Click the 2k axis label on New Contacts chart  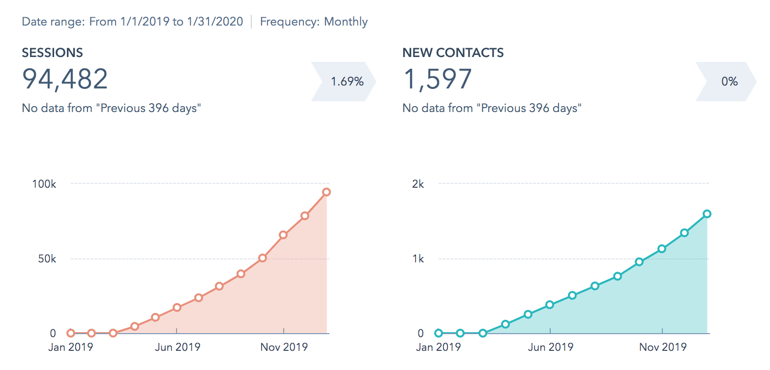tap(418, 184)
